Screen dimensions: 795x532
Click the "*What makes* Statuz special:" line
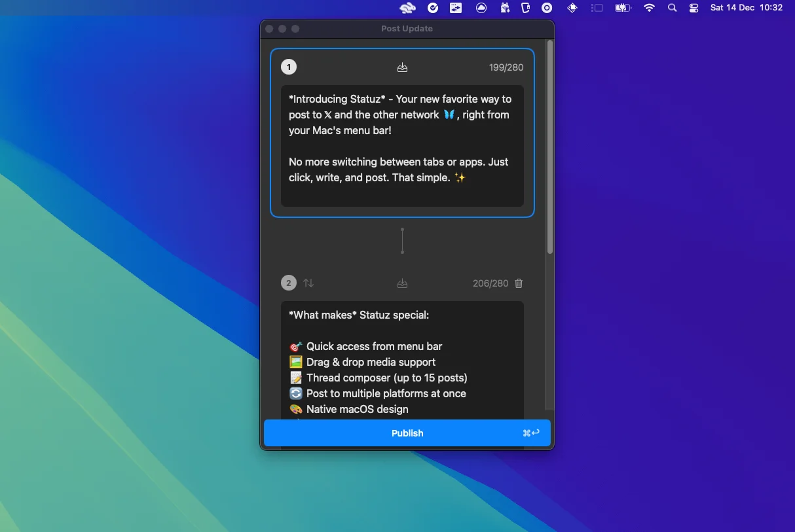pyautogui.click(x=359, y=315)
